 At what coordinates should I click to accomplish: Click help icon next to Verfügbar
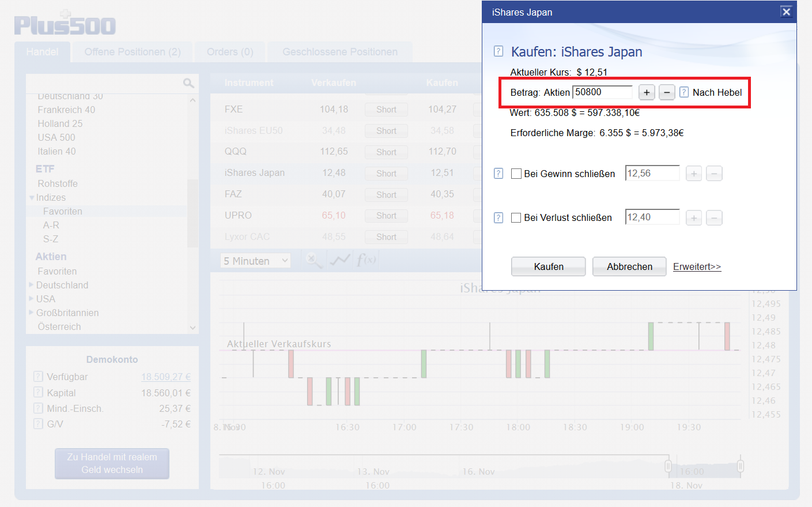38,377
